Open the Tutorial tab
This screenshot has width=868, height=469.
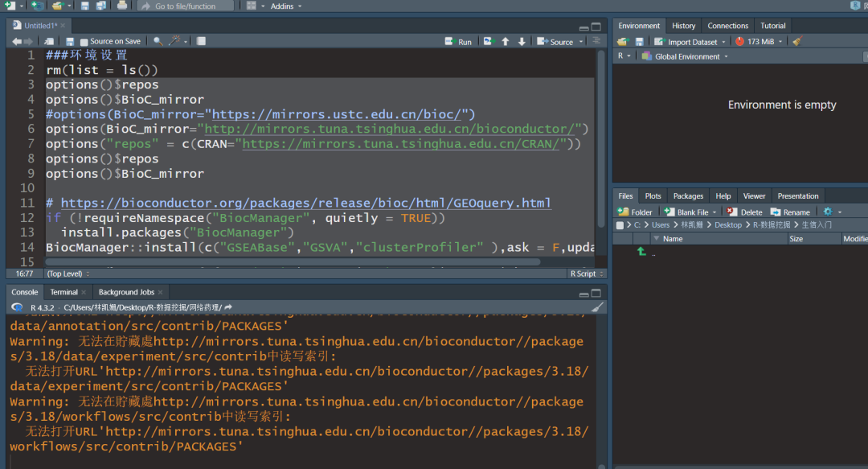pos(773,26)
